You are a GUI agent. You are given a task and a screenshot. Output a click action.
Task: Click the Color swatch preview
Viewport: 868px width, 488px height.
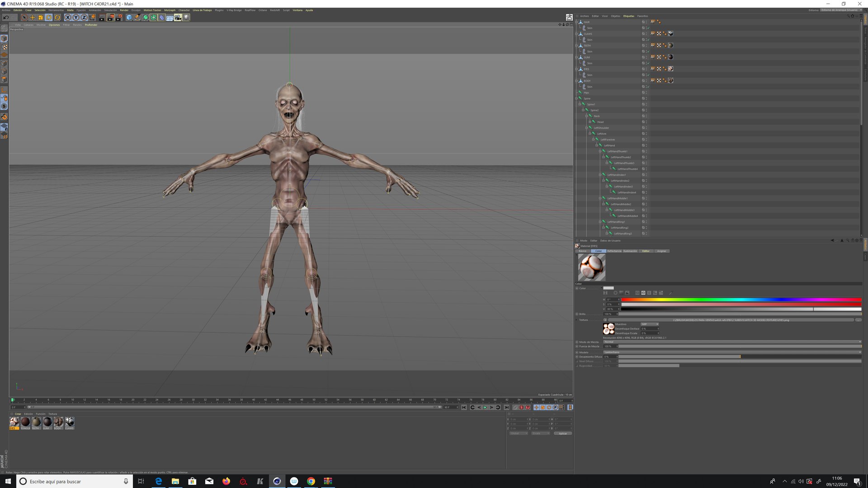pyautogui.click(x=609, y=288)
